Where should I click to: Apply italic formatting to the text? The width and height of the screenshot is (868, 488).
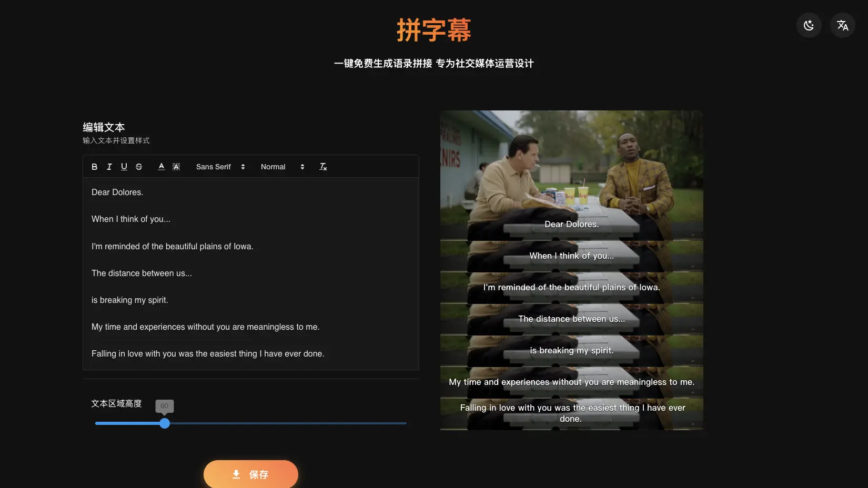coord(109,167)
